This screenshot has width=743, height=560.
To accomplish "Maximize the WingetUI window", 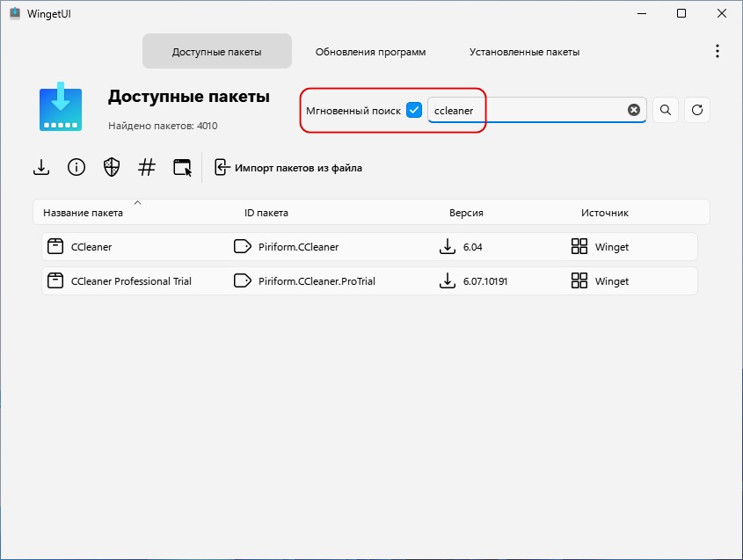I will pyautogui.click(x=681, y=13).
